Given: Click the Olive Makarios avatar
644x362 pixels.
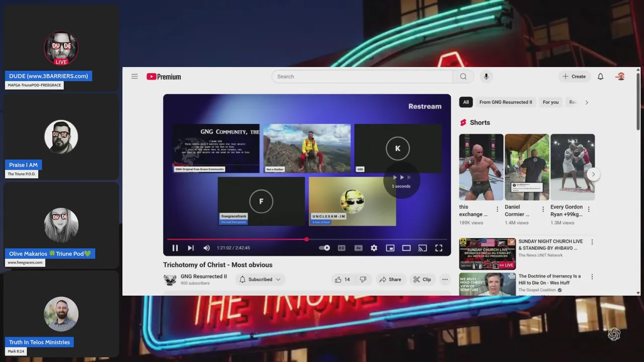Looking at the screenshot, I should pos(61,225).
